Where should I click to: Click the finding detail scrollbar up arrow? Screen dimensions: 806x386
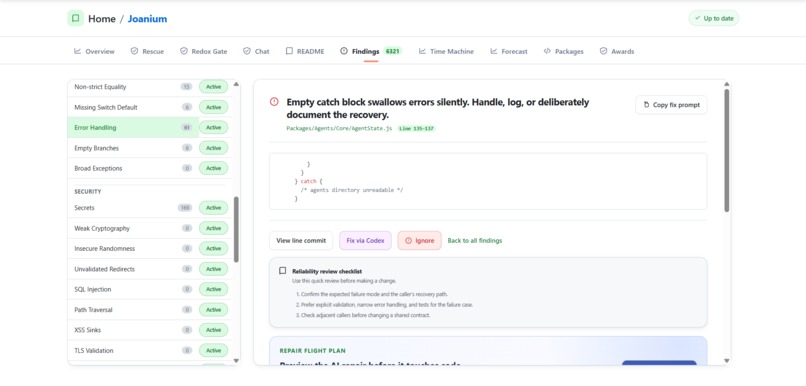point(727,84)
